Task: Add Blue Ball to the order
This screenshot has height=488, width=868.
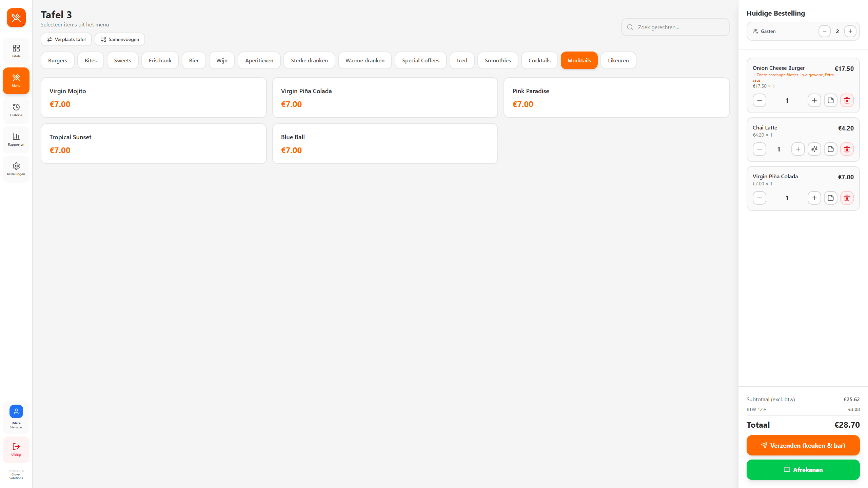Action: (x=385, y=144)
